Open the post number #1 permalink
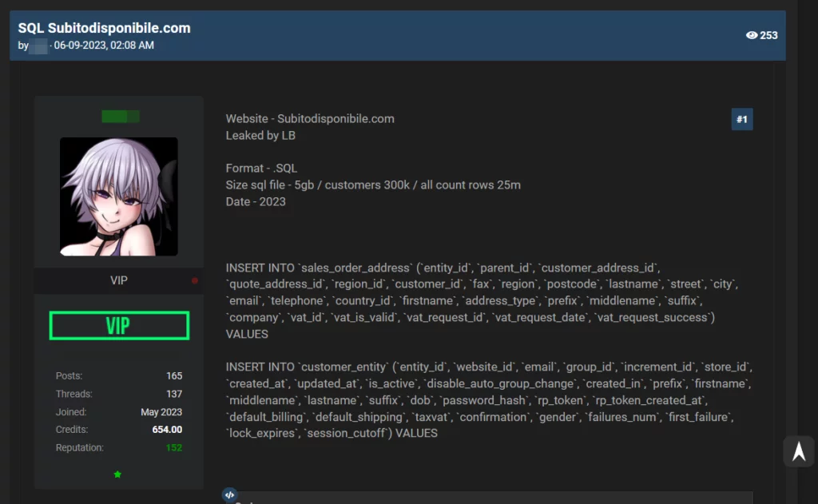818x504 pixels. tap(741, 120)
